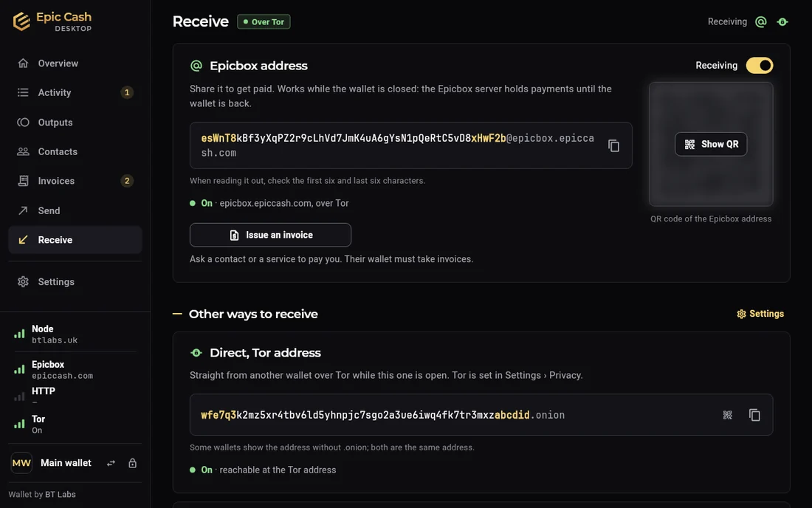Click the Invoices receipt icon

click(23, 181)
